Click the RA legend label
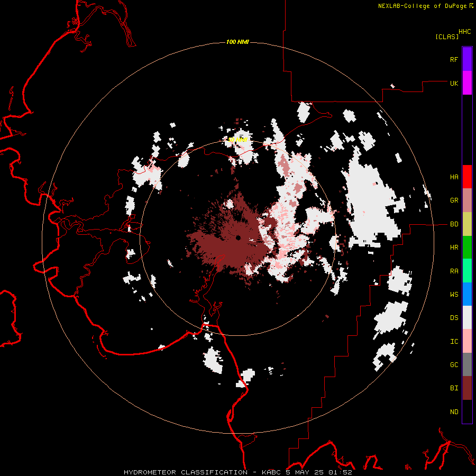This screenshot has height=476, width=476. pyautogui.click(x=454, y=271)
